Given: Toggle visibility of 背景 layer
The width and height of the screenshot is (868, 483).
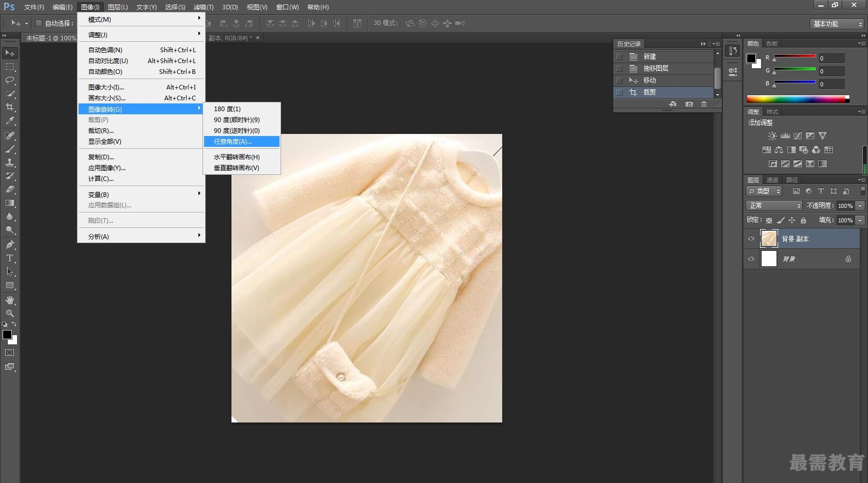Looking at the screenshot, I should click(x=751, y=259).
